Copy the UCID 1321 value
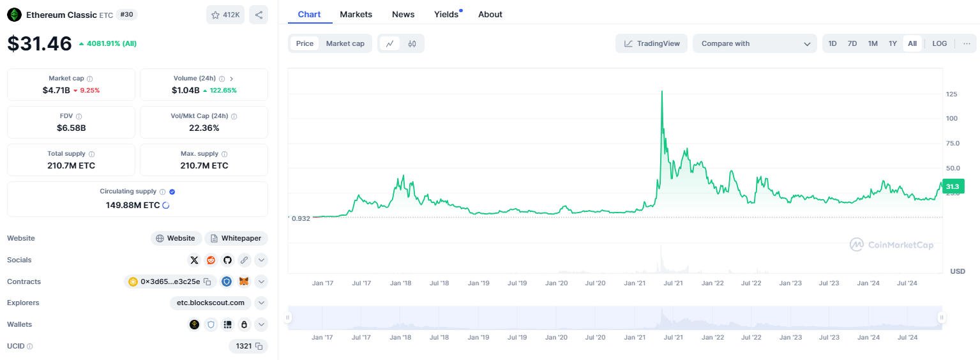This screenshot has height=360, width=980. [259, 346]
